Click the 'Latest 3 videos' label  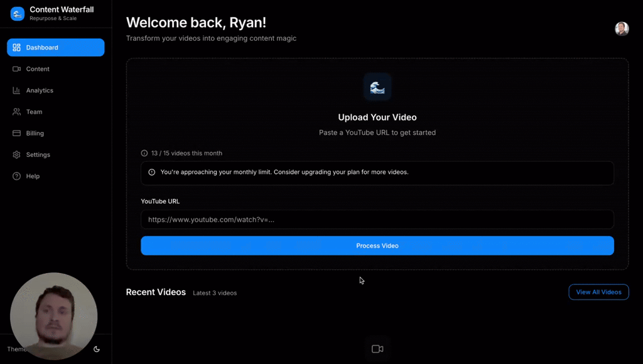[215, 293]
